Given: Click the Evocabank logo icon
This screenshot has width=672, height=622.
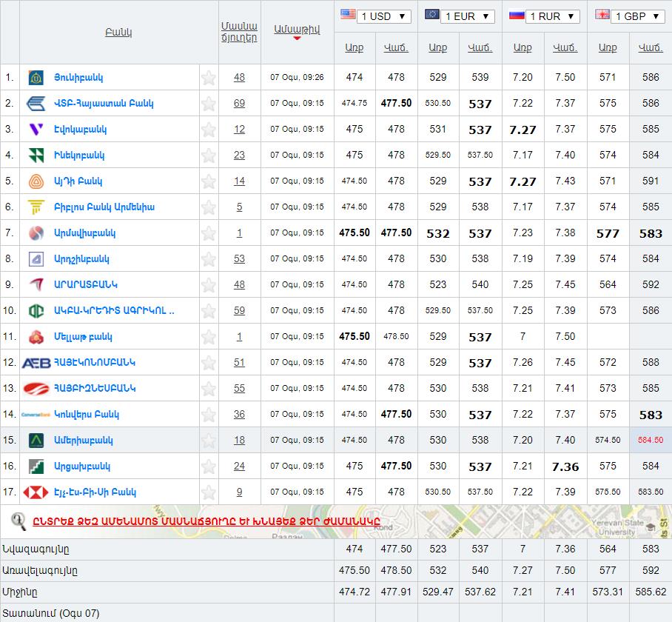Looking at the screenshot, I should click(x=36, y=130).
